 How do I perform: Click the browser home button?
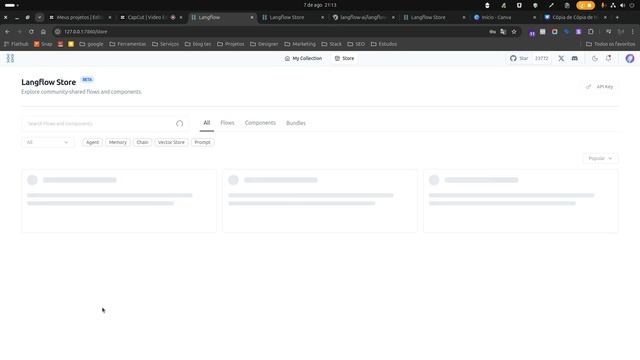(x=43, y=31)
